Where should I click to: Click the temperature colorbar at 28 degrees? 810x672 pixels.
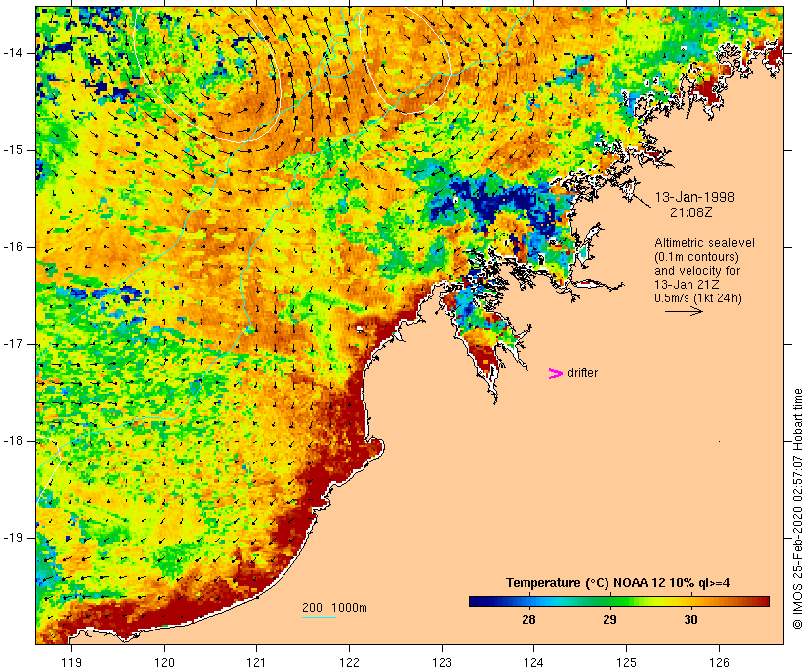click(529, 601)
